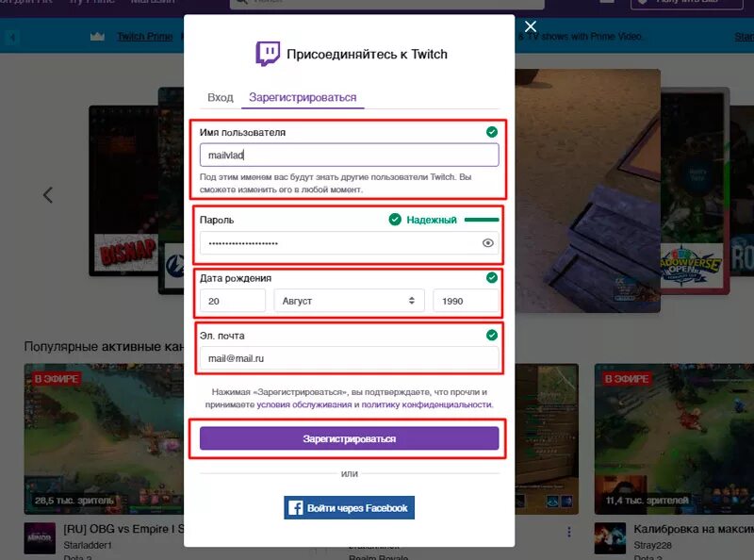
Task: Click the birth year field 1990
Action: tap(466, 301)
